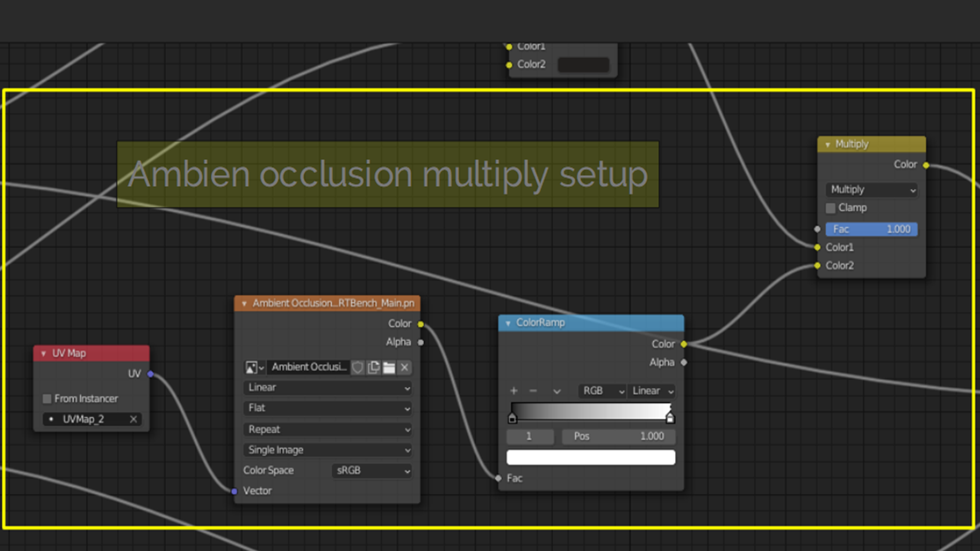980x551 pixels.
Task: Open image file with folder icon
Action: coord(389,367)
